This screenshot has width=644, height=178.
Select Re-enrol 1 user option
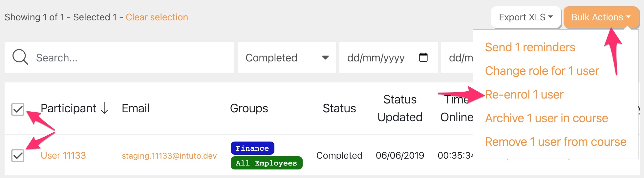pos(524,95)
